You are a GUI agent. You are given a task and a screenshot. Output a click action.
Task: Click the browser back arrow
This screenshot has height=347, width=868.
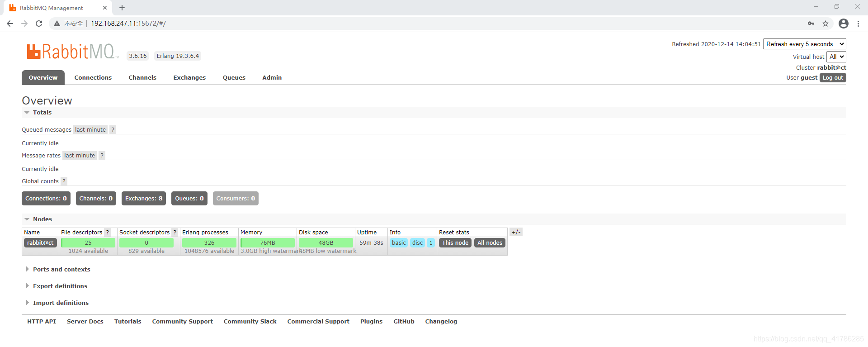click(x=10, y=24)
